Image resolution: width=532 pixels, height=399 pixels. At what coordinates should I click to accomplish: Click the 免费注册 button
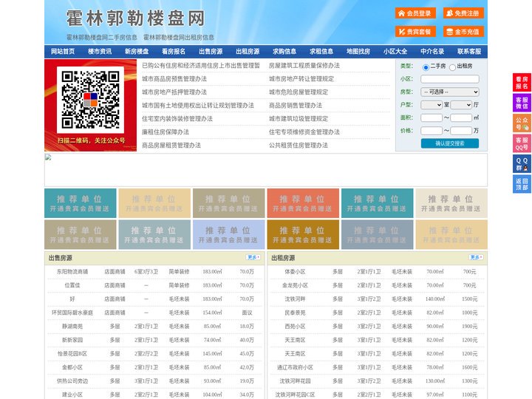click(x=463, y=13)
